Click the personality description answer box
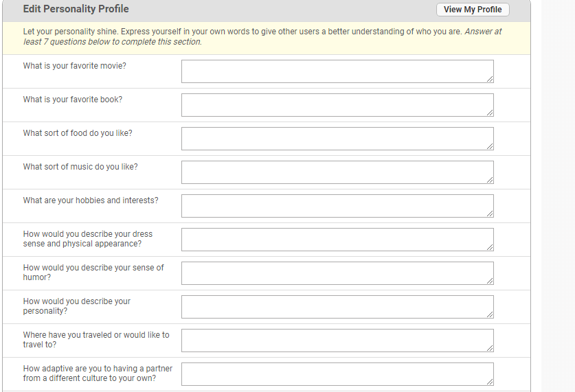This screenshot has width=575, height=392. (337, 307)
